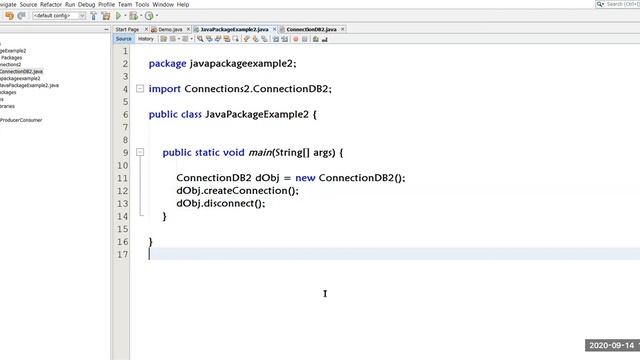Open the Team menu
640x360 pixels.
pyautogui.click(x=125, y=4)
